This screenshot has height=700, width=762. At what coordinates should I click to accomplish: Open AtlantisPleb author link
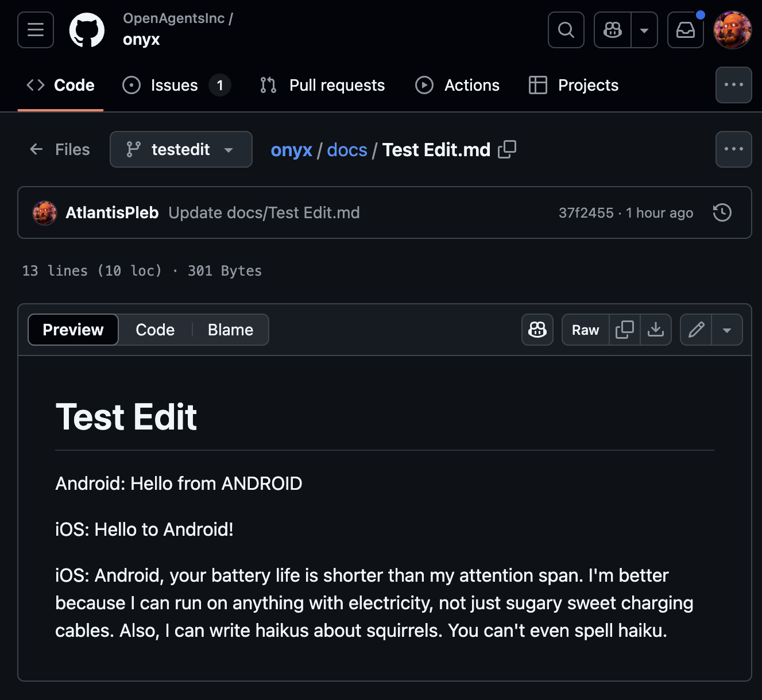(112, 212)
